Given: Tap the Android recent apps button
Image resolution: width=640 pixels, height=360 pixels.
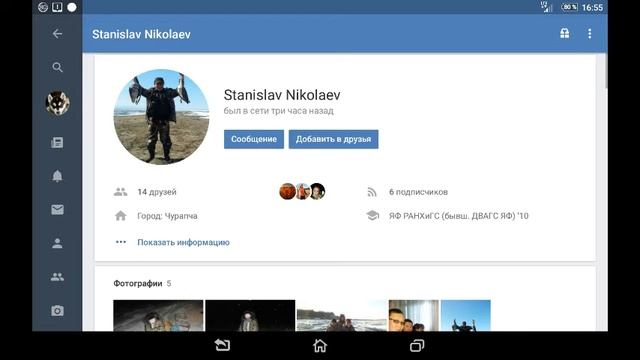Looking at the screenshot, I should pos(417,345).
